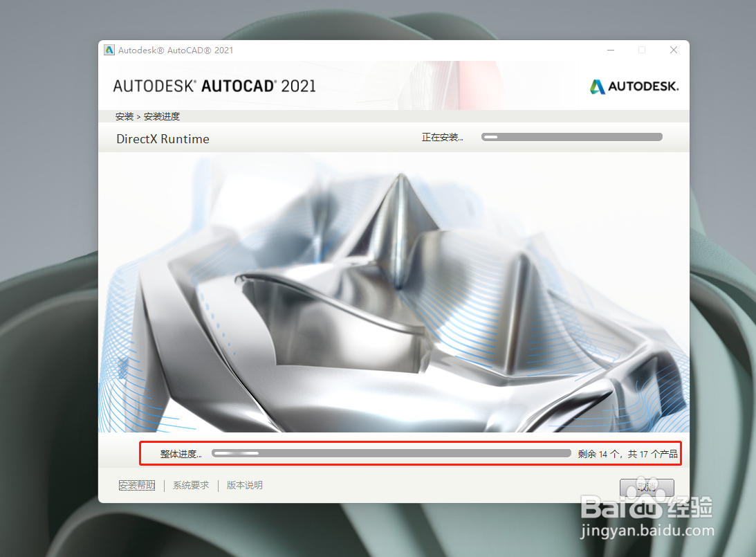Viewport: 756px width, 557px height.
Task: Click the blue Autodesk triangle mark beside AUTODESK text
Action: point(596,86)
